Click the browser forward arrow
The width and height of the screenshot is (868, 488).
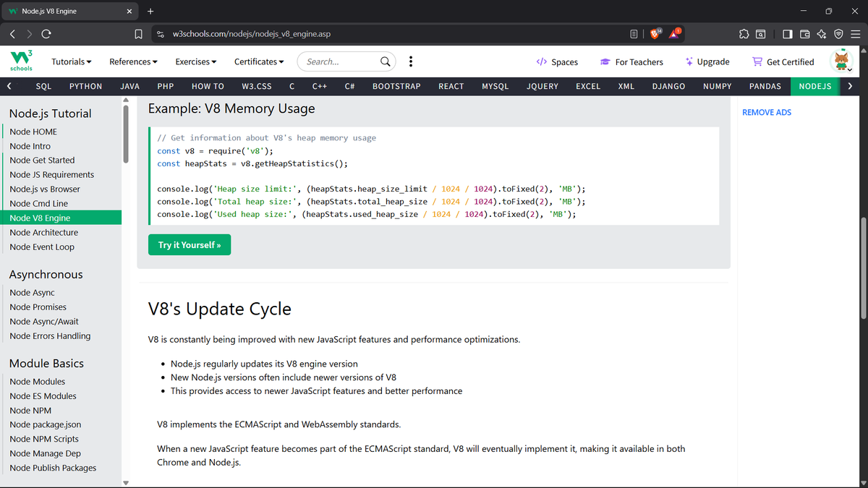pos(30,34)
